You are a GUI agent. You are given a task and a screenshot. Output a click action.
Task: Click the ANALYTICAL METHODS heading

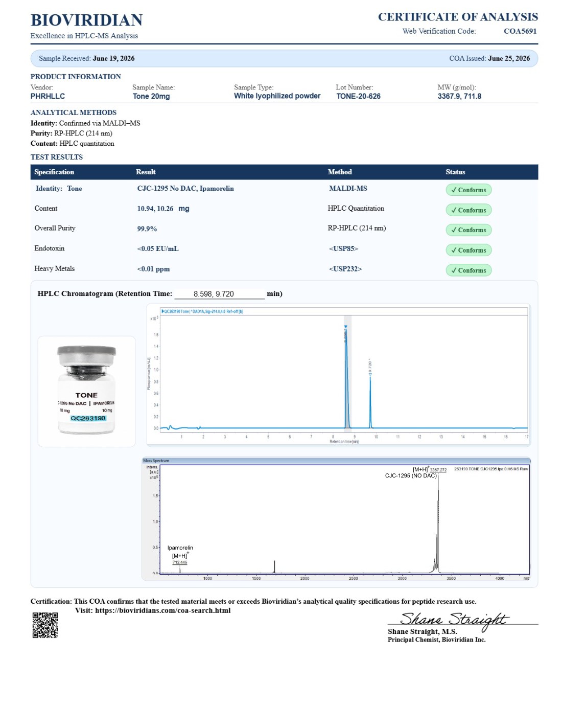(74, 112)
